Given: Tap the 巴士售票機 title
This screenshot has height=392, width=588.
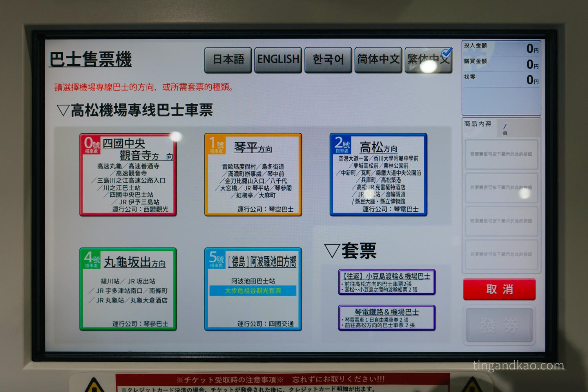Looking at the screenshot, I should pyautogui.click(x=91, y=60).
